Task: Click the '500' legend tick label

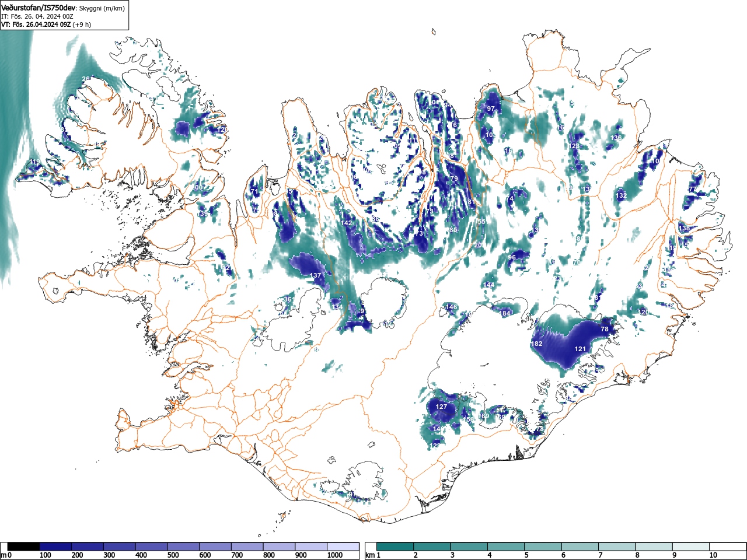Action: tap(173, 555)
